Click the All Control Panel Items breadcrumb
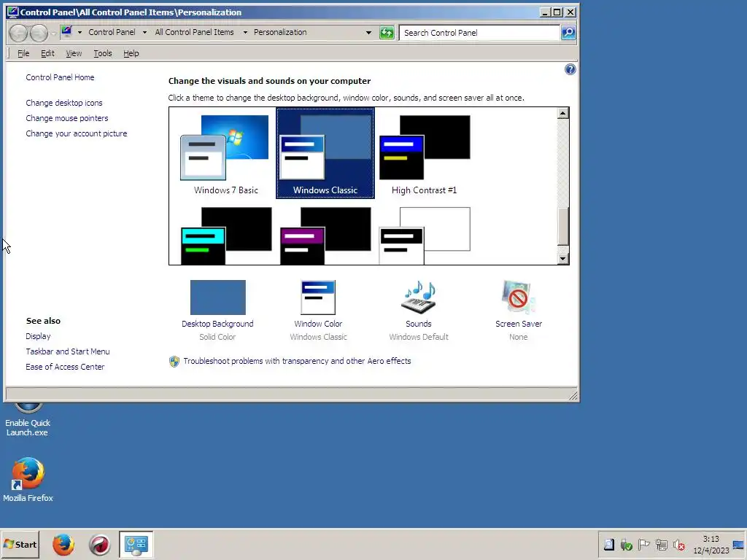This screenshot has height=560, width=747. click(x=194, y=32)
